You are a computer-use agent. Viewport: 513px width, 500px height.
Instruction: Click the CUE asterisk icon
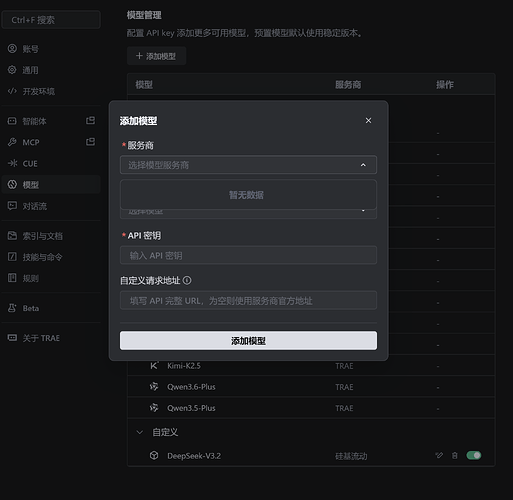(x=12, y=163)
